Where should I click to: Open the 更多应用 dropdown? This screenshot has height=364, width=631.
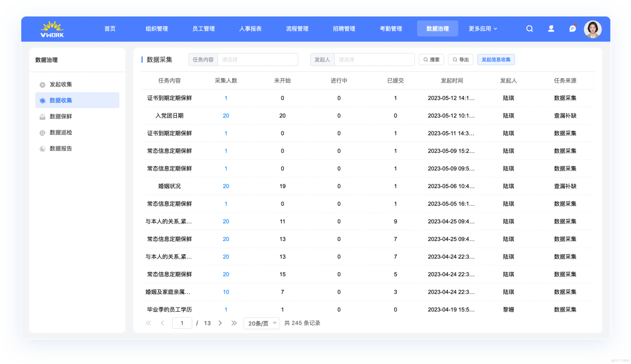click(x=482, y=28)
